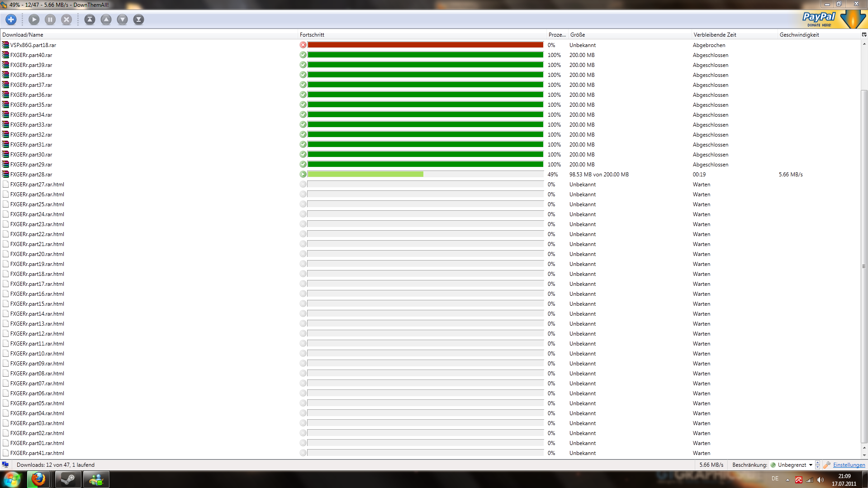Move selection down in queue

pos(122,19)
